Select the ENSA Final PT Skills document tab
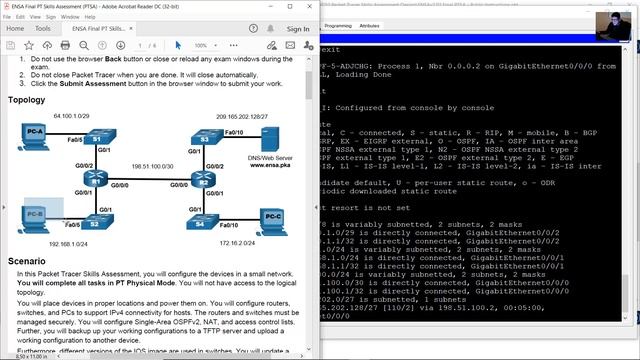Viewport: 640px width, 360px height. pyautogui.click(x=98, y=29)
